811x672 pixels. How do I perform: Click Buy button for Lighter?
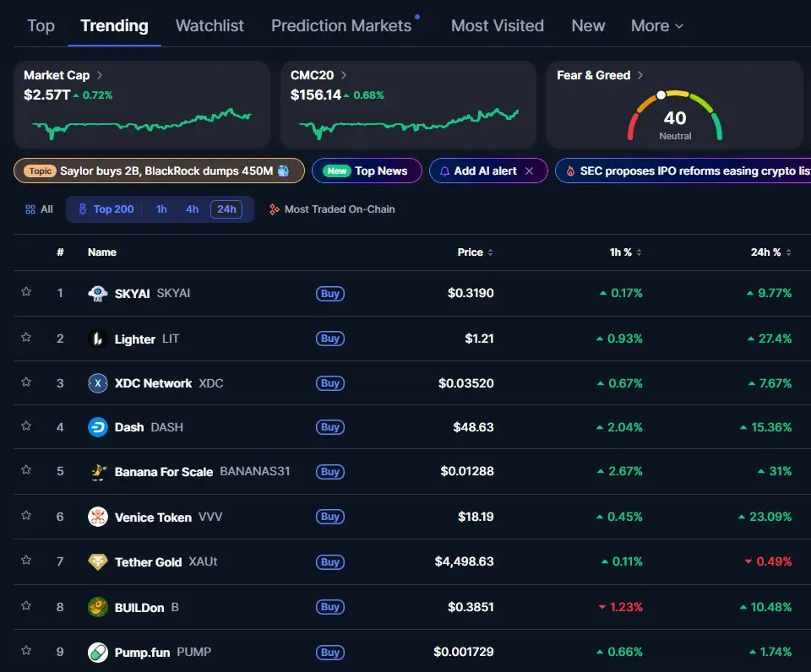330,339
